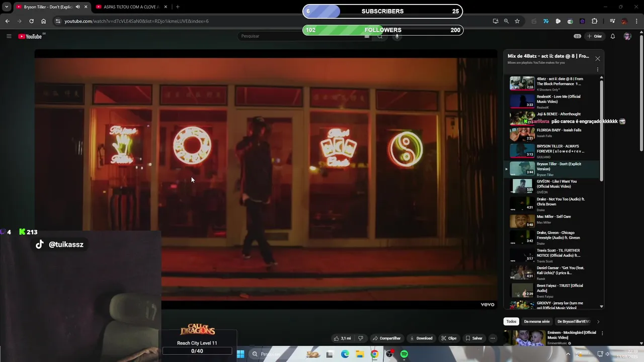Click the Criar create button
Image resolution: width=644 pixels, height=362 pixels.
pos(594,36)
